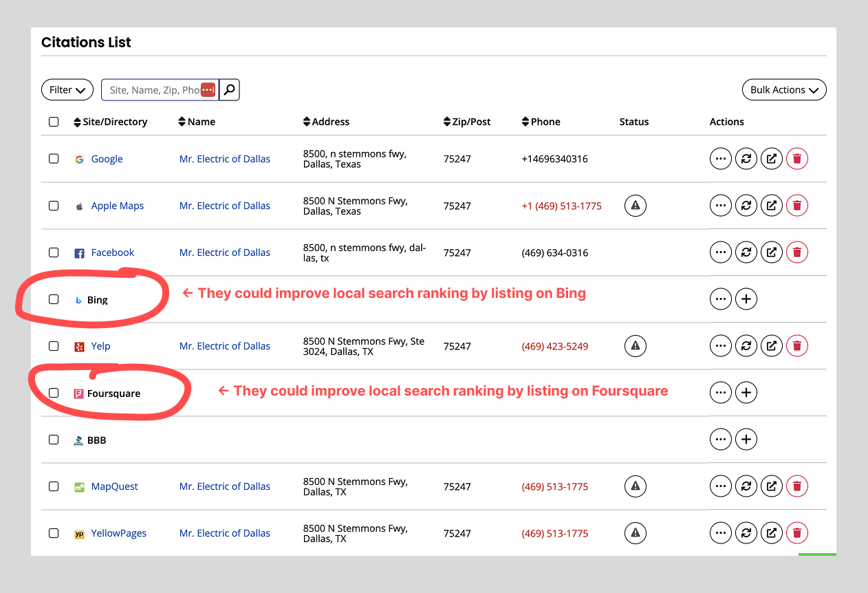This screenshot has height=593, width=868.
Task: Open more options for YellowPages row
Action: 721,533
